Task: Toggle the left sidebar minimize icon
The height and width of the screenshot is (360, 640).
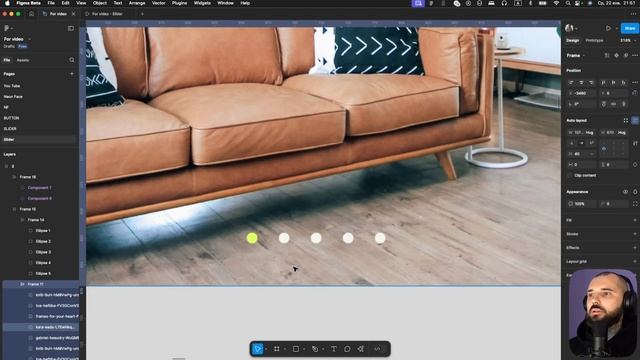Action: [71, 28]
